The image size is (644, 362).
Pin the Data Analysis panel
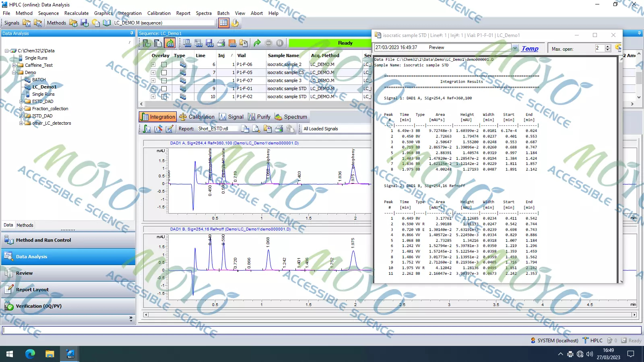click(132, 33)
